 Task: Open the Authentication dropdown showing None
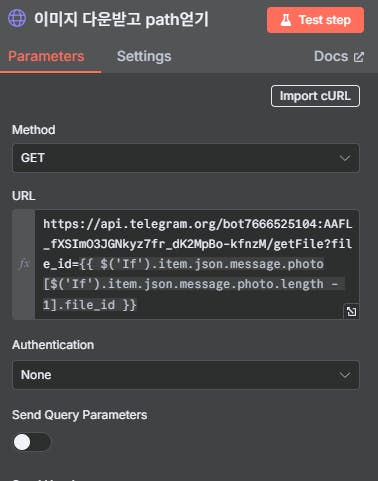click(x=186, y=375)
